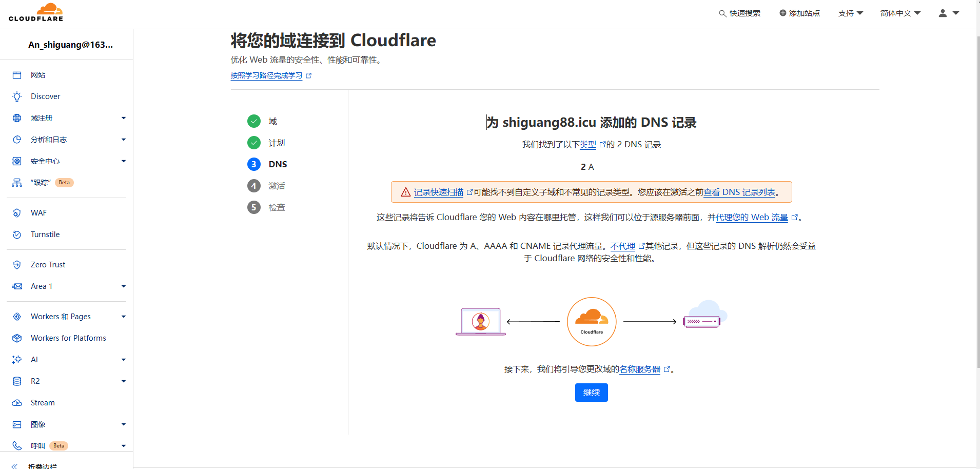The height and width of the screenshot is (469, 980).
Task: Open the 不代理 link
Action: pyautogui.click(x=623, y=246)
